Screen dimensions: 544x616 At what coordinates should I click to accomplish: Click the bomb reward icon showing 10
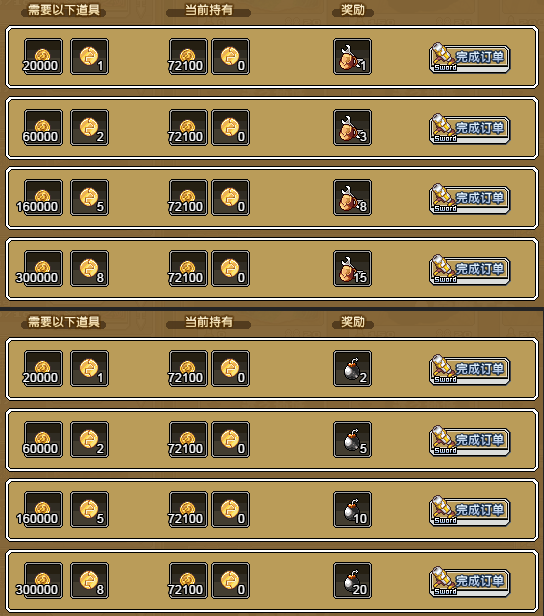[352, 510]
